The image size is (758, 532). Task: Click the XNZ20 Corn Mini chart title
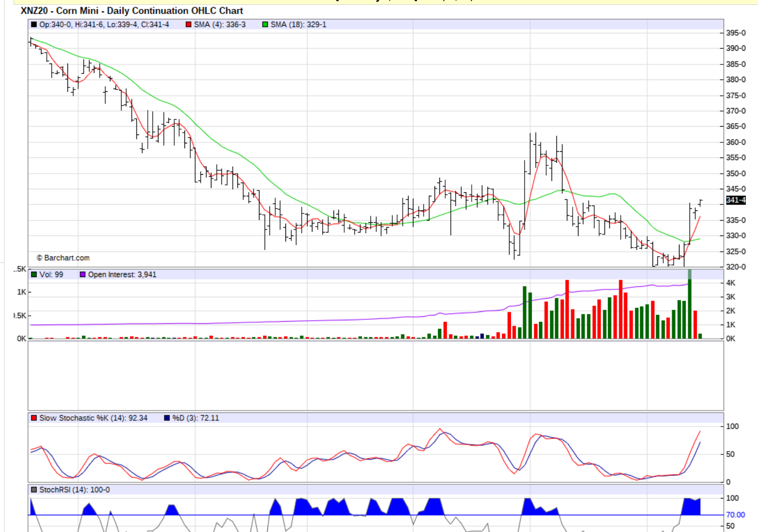pos(131,11)
